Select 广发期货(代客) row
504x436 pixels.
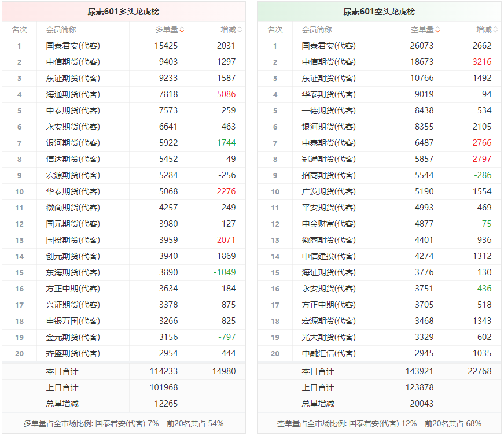tap(379, 191)
